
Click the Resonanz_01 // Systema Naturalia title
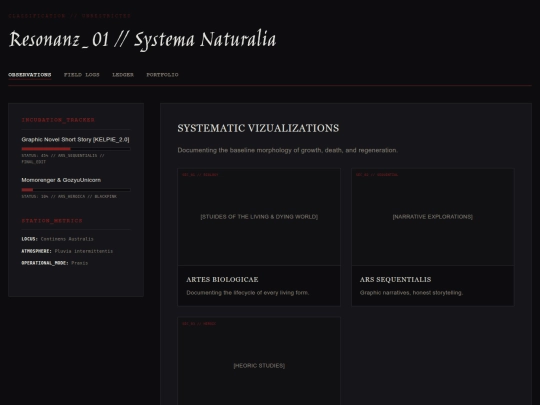(x=142, y=40)
